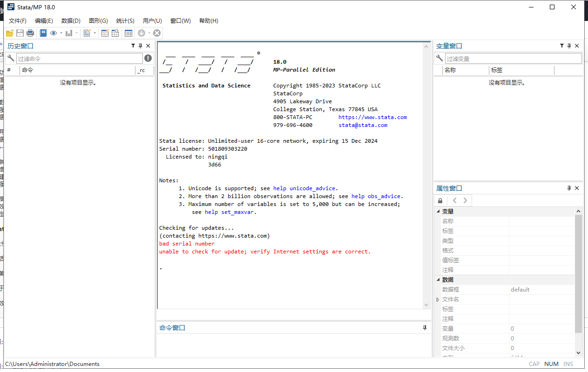
Task: Click the 名称 column header in 变量窗口
Action: [465, 70]
